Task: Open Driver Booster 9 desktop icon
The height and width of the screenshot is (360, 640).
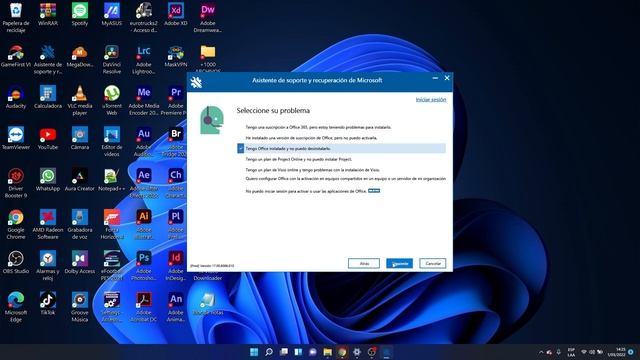Action: [16, 183]
